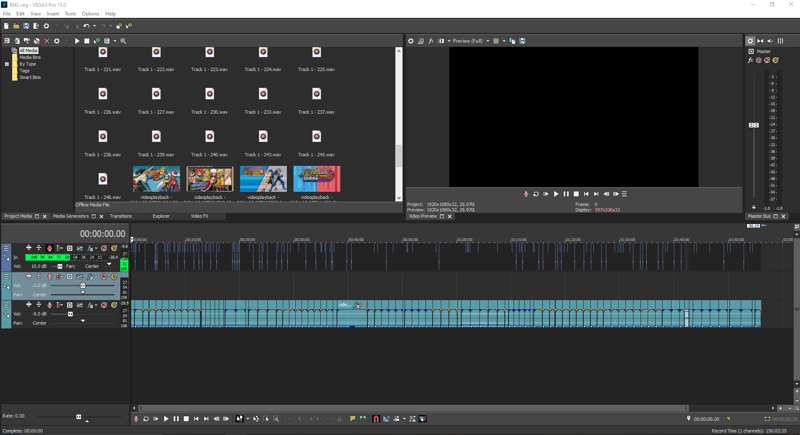
Task: Click the Master Bus volume fader
Action: pos(754,125)
